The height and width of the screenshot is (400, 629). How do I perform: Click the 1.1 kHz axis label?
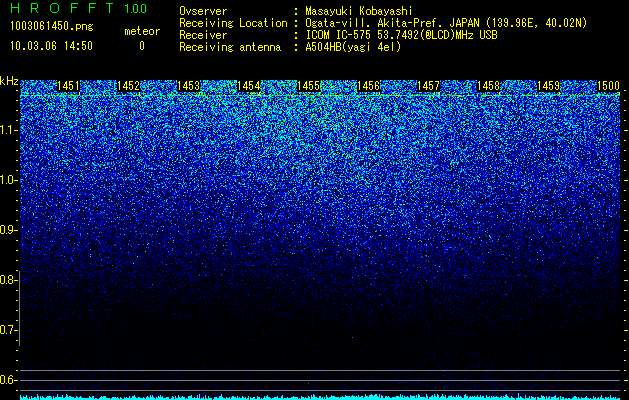click(x=7, y=130)
